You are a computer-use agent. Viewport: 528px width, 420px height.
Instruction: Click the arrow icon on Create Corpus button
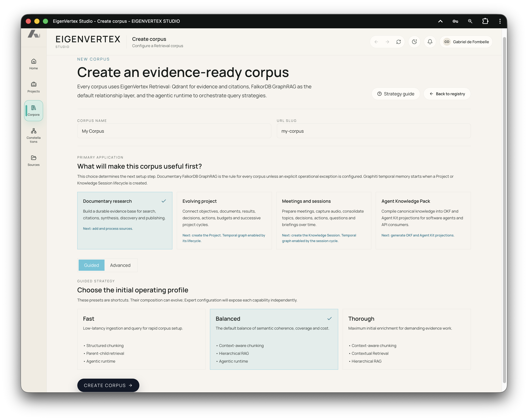click(131, 385)
